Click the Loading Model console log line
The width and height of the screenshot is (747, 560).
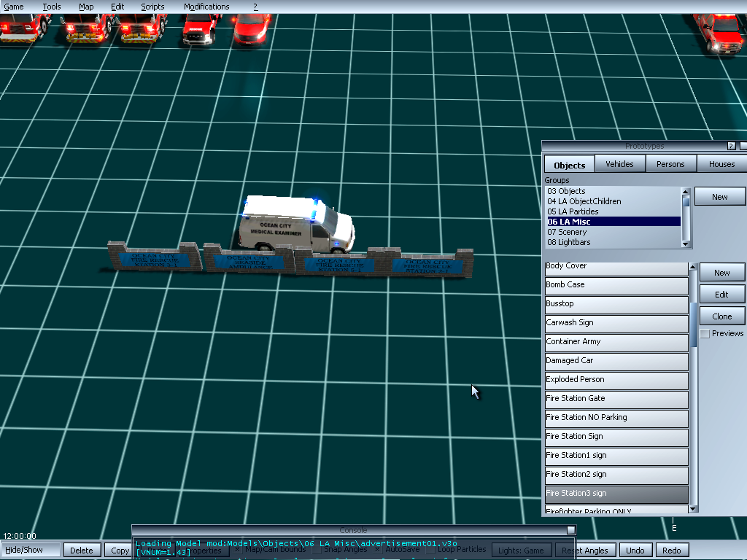296,543
